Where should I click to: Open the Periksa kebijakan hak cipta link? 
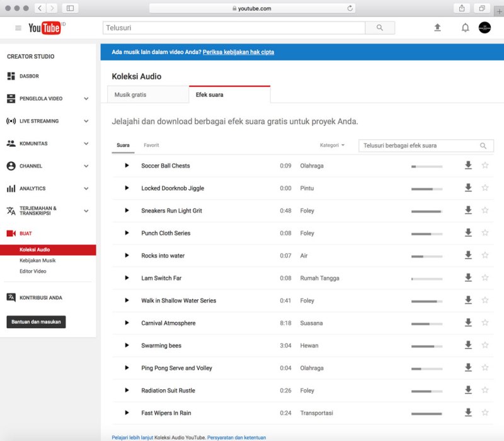[x=238, y=52]
